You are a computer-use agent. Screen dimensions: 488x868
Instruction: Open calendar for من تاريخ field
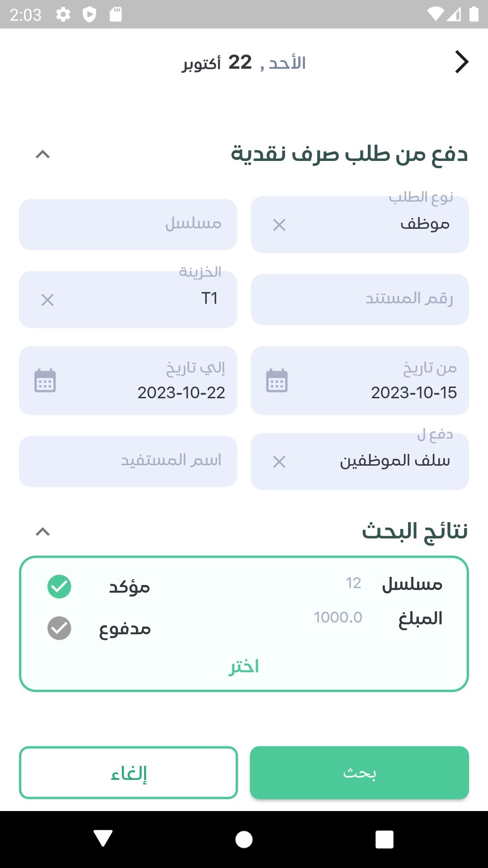(x=277, y=381)
